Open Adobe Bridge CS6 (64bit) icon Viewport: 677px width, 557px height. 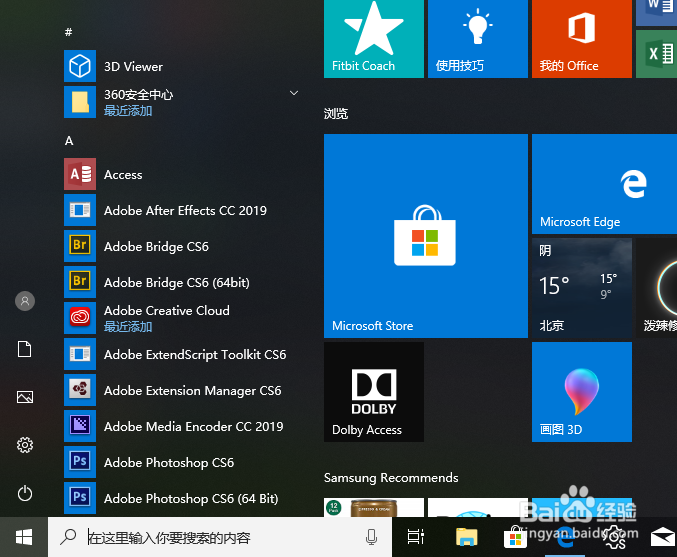[x=80, y=282]
